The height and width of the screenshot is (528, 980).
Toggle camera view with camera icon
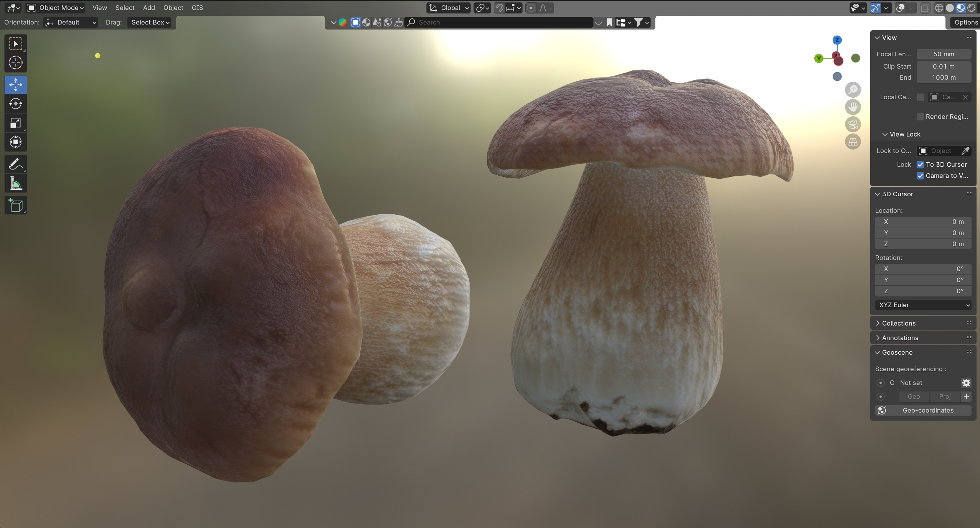click(853, 124)
